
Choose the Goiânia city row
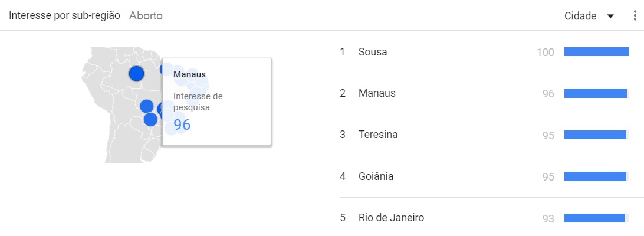tap(376, 176)
